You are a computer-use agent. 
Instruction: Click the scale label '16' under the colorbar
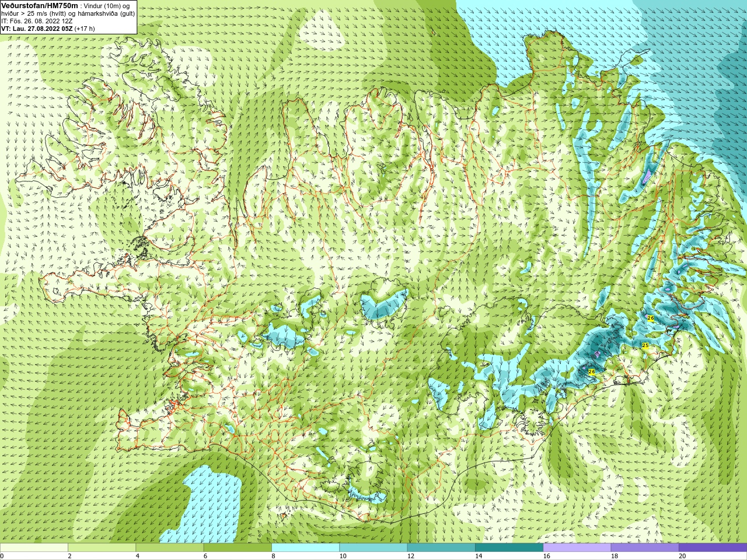547,556
